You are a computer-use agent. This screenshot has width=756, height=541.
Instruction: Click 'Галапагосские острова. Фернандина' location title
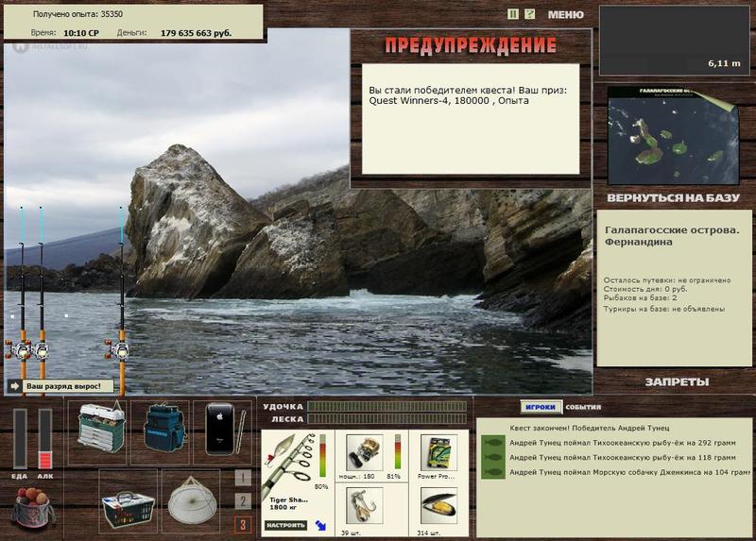tap(672, 236)
